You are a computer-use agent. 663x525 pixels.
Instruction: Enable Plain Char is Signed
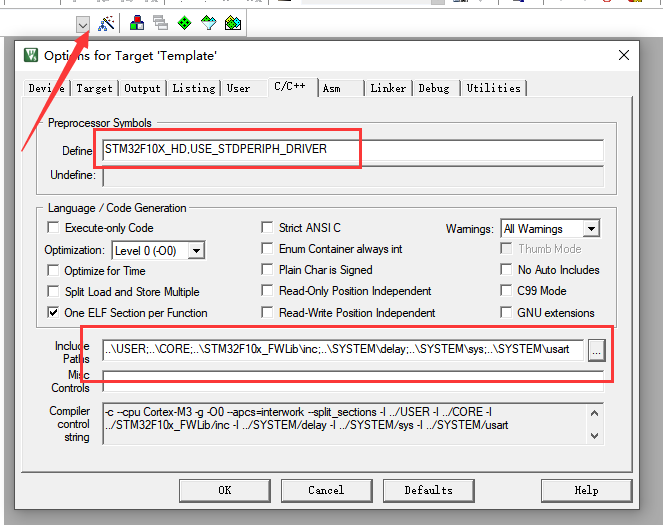pos(267,270)
